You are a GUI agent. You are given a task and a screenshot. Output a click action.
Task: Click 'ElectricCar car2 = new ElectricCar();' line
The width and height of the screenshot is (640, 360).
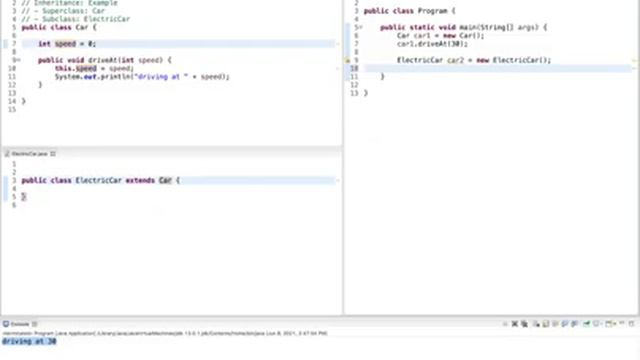click(473, 60)
